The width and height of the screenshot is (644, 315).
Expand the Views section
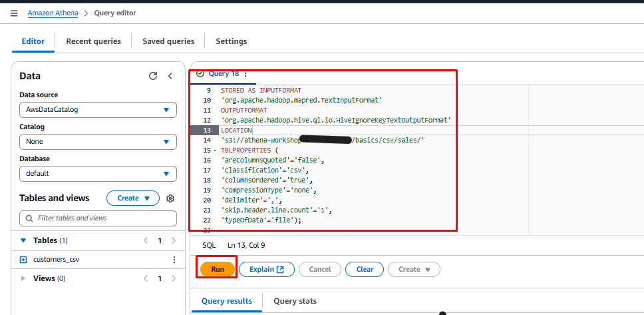[x=23, y=278]
